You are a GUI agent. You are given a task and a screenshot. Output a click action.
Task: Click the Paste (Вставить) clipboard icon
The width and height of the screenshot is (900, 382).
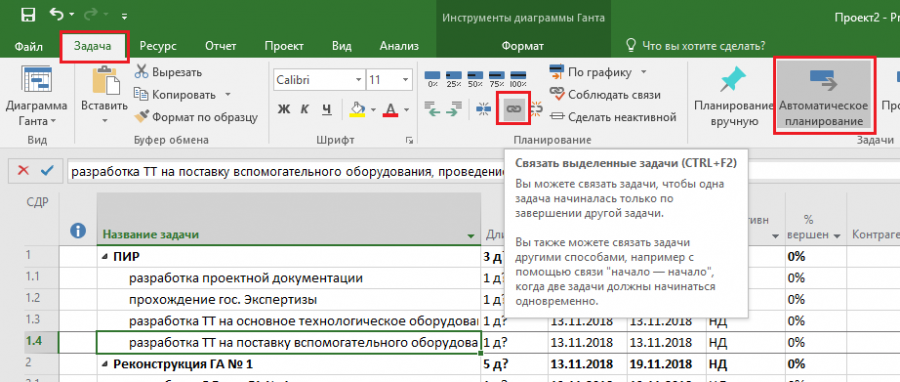point(104,80)
